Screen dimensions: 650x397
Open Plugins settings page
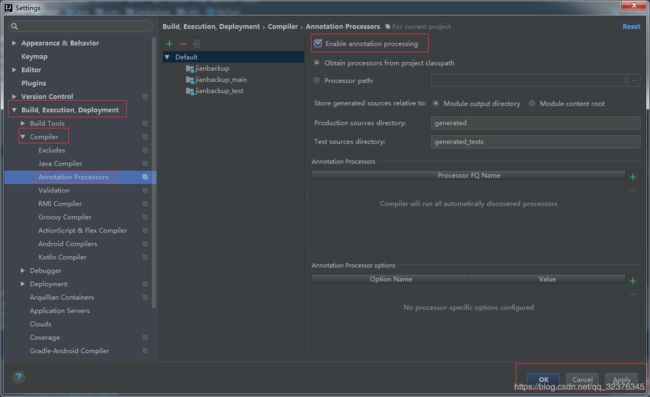[34, 83]
